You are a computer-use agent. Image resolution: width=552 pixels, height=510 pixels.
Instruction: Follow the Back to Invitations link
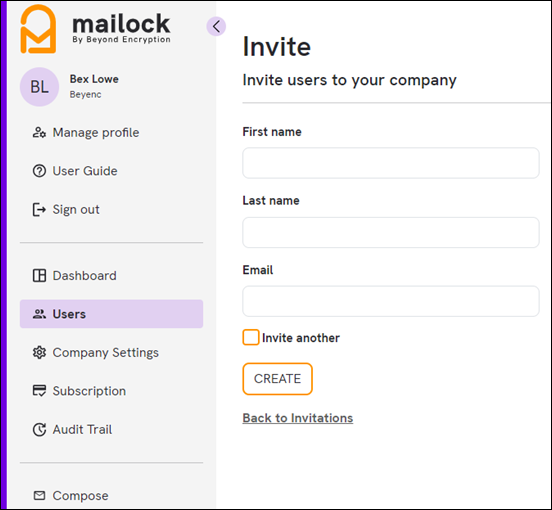[297, 418]
